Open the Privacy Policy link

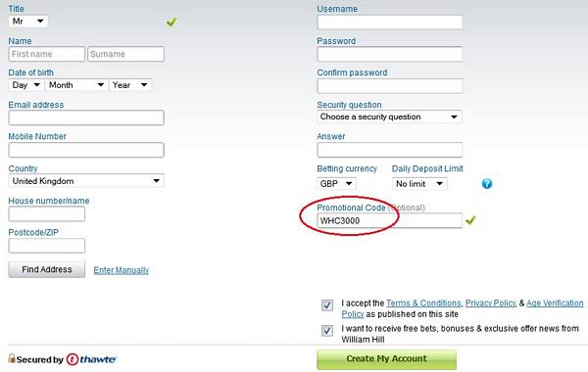pos(491,303)
